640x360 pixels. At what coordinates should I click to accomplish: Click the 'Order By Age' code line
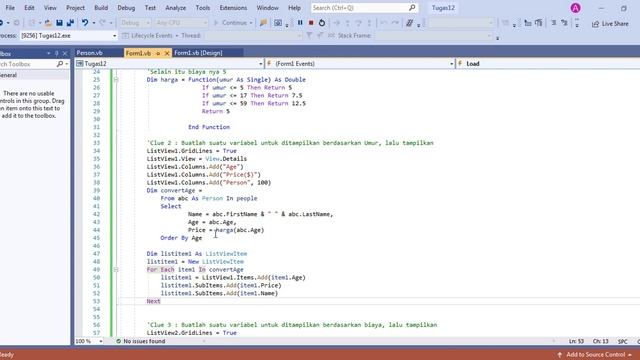(181, 238)
